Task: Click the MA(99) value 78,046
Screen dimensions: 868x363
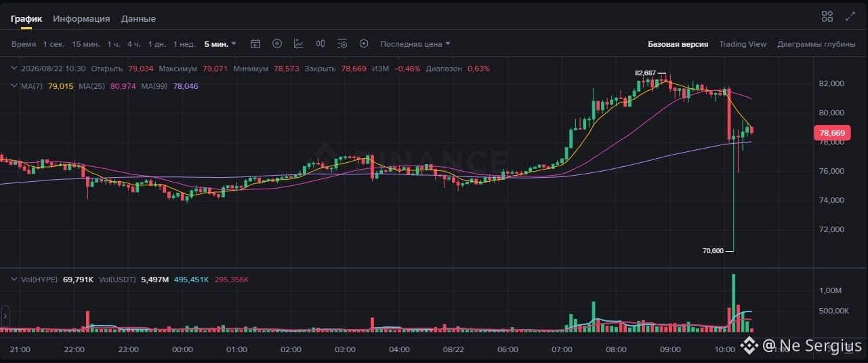Action: point(186,86)
